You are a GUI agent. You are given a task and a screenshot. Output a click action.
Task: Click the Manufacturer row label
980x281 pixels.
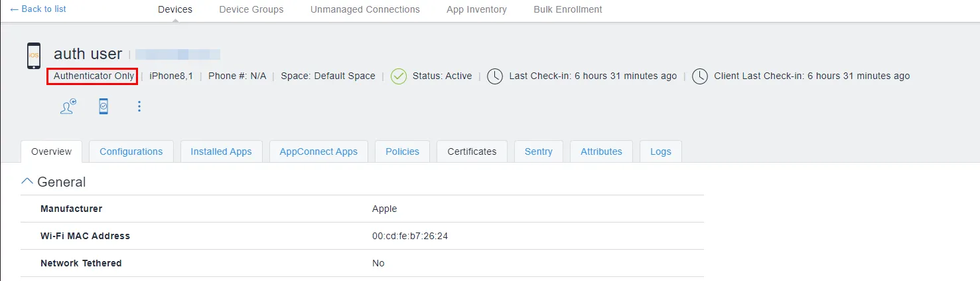(x=71, y=209)
